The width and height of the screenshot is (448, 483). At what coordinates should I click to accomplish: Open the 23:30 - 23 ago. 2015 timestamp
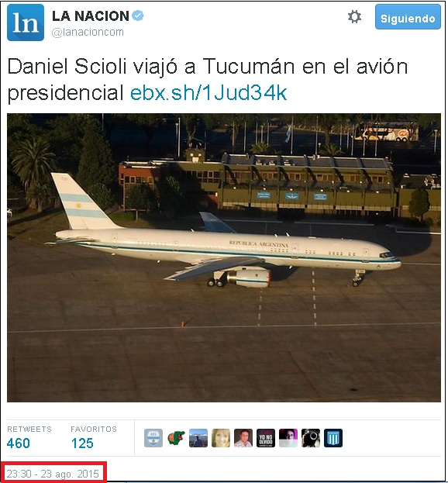pyautogui.click(x=53, y=474)
